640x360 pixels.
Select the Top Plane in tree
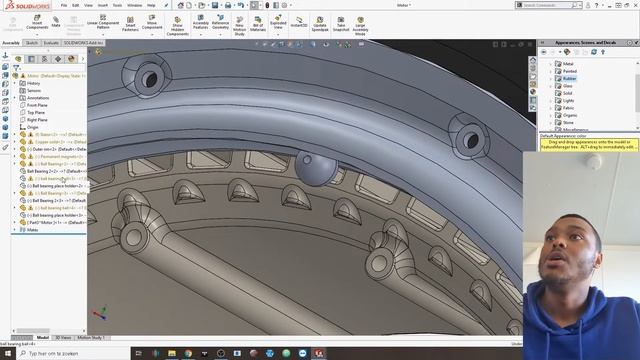(x=36, y=113)
